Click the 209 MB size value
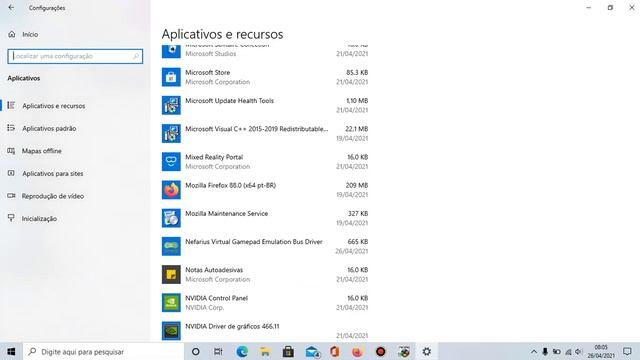This screenshot has width=640, height=360. click(357, 185)
